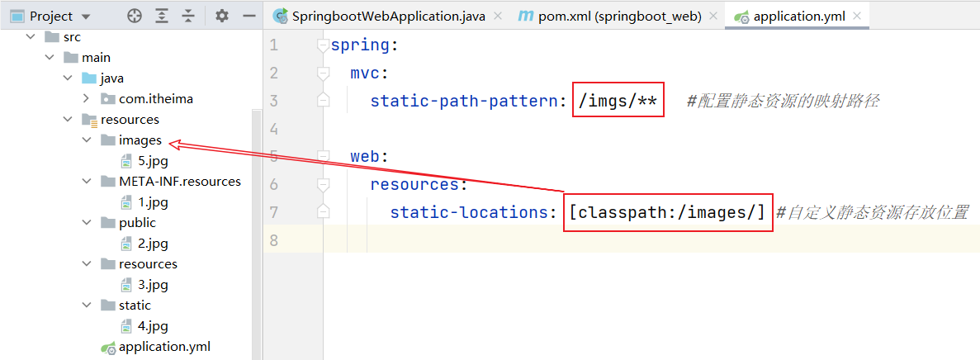Switch to the pom.xml (springboot_web) tab

pyautogui.click(x=609, y=16)
